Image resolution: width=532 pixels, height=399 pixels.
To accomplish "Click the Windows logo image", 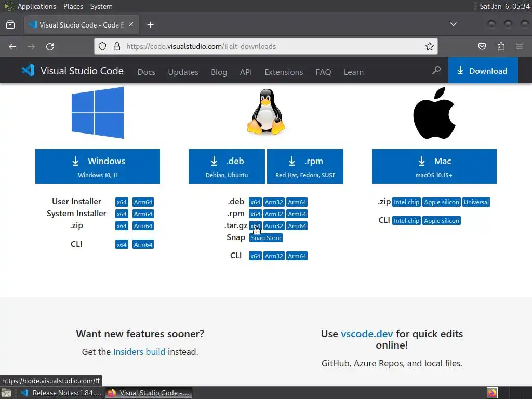I will click(x=98, y=113).
